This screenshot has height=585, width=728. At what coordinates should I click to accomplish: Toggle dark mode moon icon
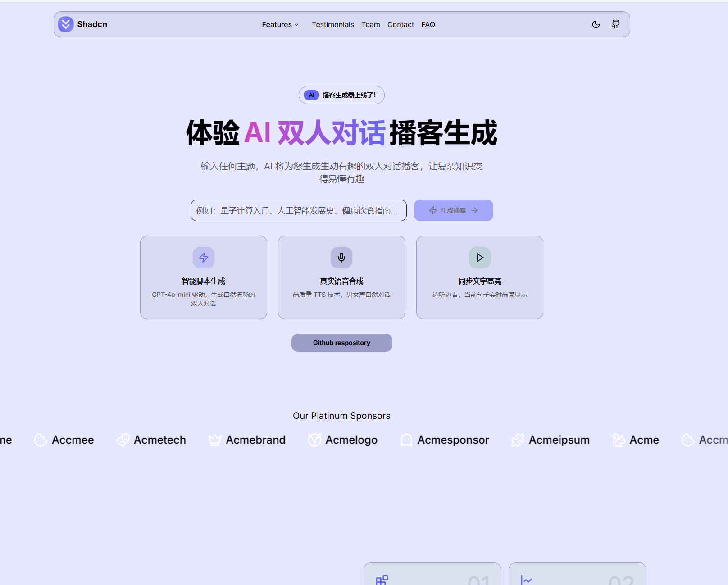point(596,24)
